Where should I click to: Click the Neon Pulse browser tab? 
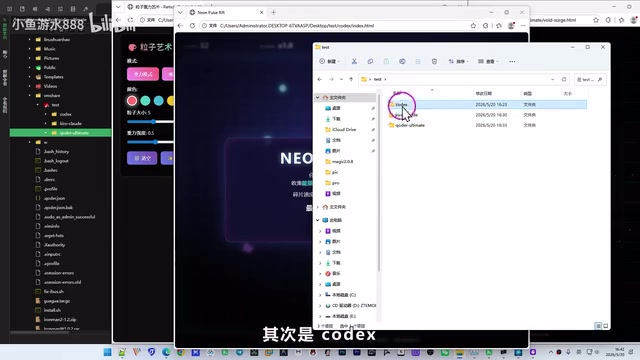227,13
